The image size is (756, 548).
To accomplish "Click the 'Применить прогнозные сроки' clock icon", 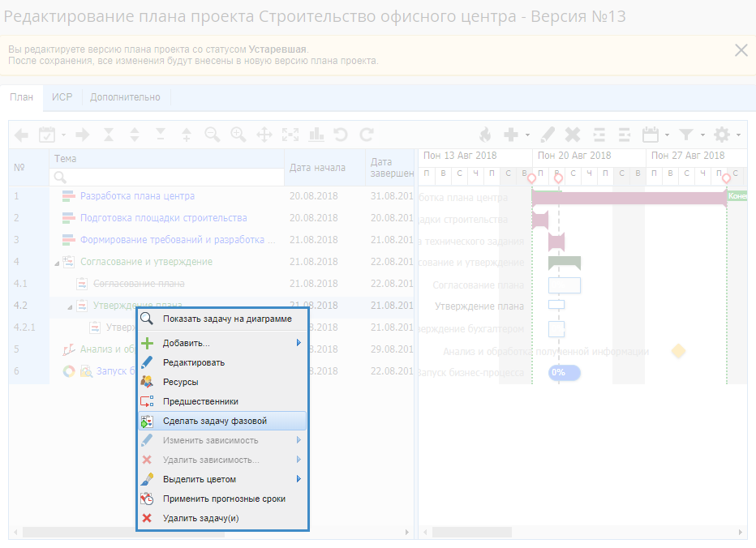I will pos(147,499).
